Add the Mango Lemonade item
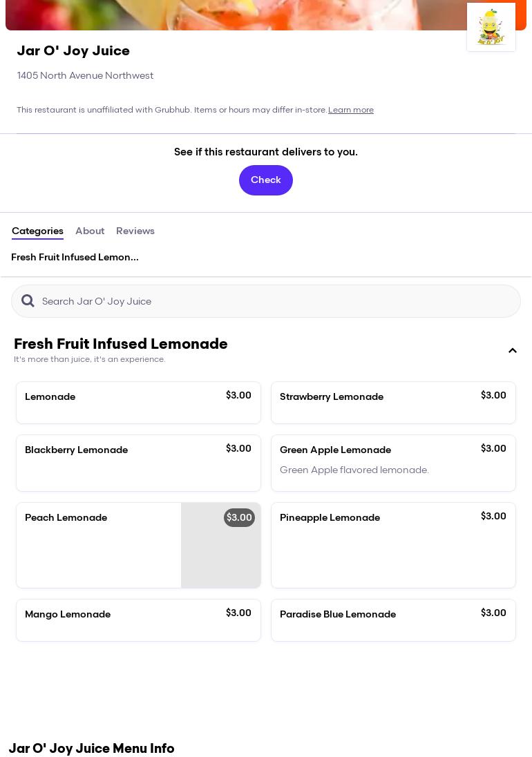The image size is (532, 757). click(x=138, y=620)
